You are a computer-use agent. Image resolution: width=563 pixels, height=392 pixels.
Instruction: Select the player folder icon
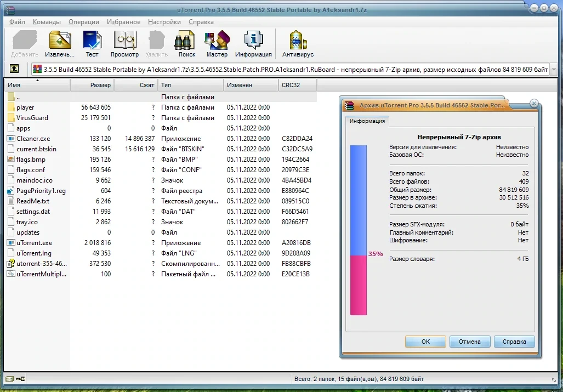coord(11,107)
